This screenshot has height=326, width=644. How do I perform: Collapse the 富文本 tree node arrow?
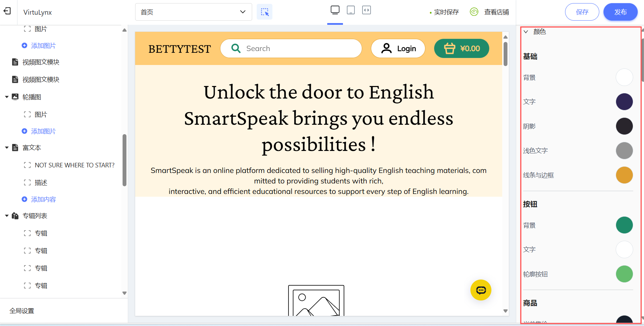(7, 148)
